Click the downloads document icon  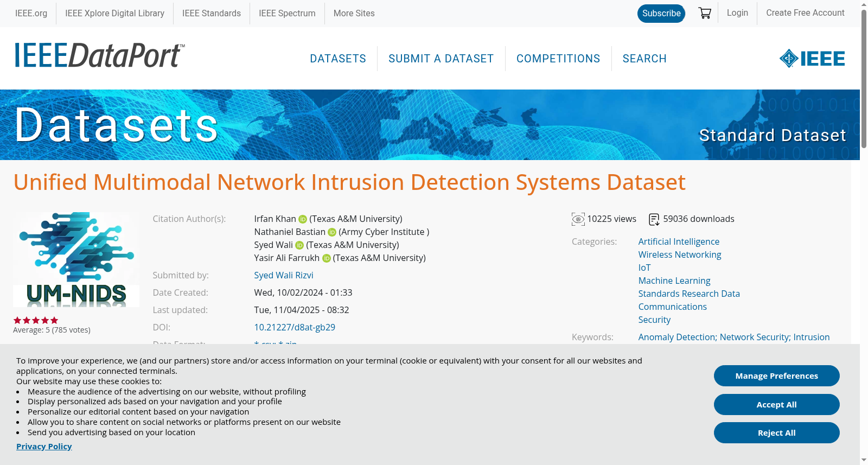654,219
